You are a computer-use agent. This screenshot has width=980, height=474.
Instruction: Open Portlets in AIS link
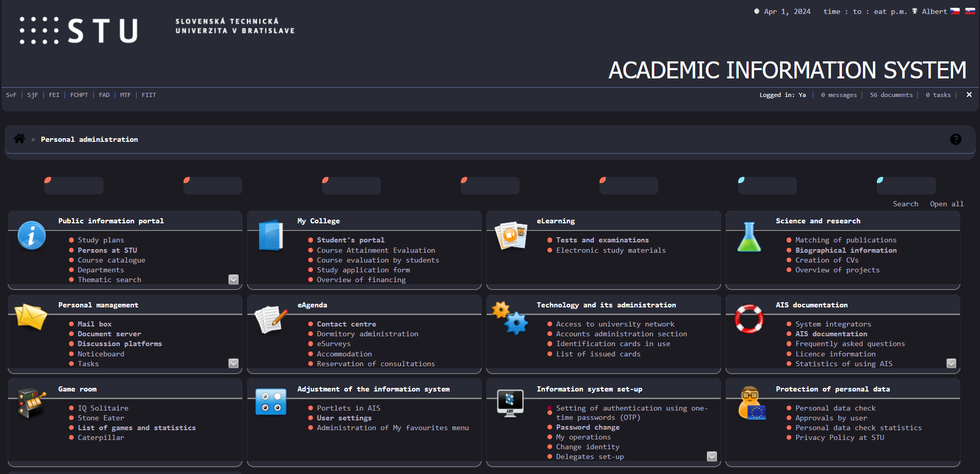348,408
